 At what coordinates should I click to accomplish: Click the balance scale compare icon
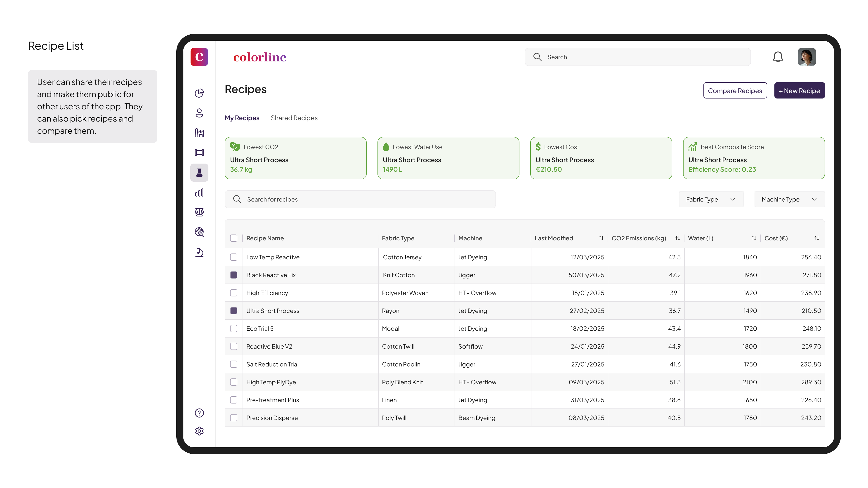click(199, 212)
